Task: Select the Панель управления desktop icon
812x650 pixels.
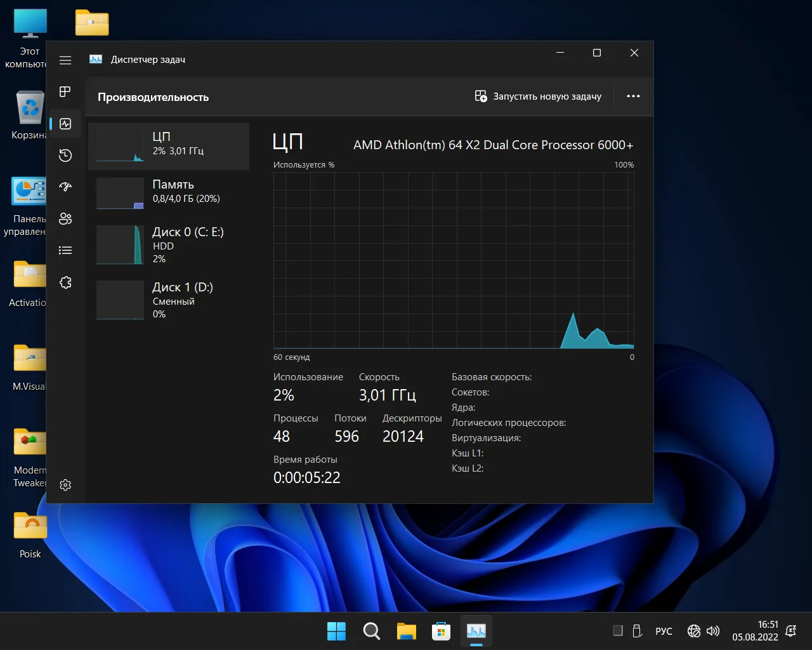Action: point(27,206)
